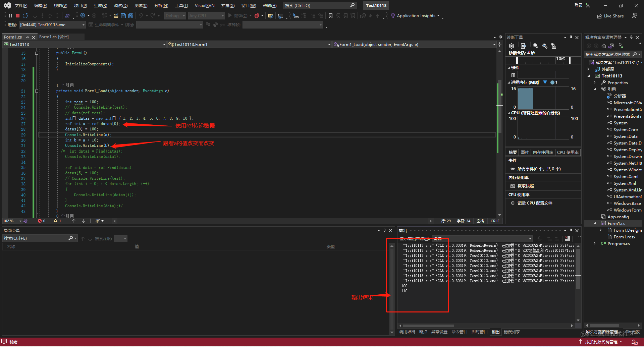The height and width of the screenshot is (347, 644).
Task: Restart the application being debugged
Action: tap(25, 16)
